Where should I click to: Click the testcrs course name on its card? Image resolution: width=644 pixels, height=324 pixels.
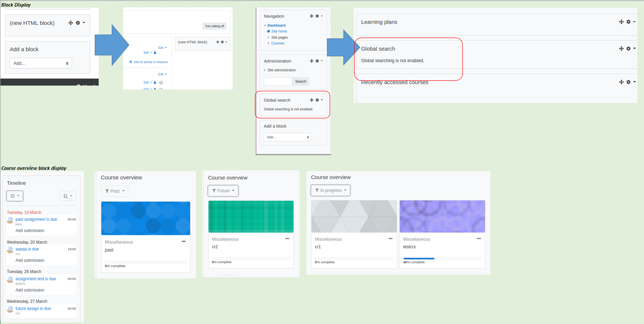409,247
